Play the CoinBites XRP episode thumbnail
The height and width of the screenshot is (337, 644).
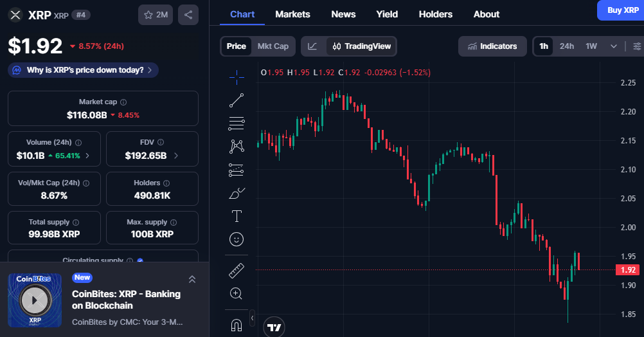tap(35, 300)
